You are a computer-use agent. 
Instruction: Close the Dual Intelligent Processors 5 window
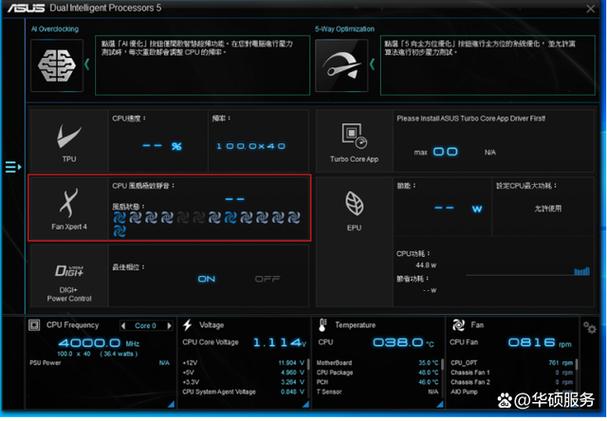click(590, 9)
